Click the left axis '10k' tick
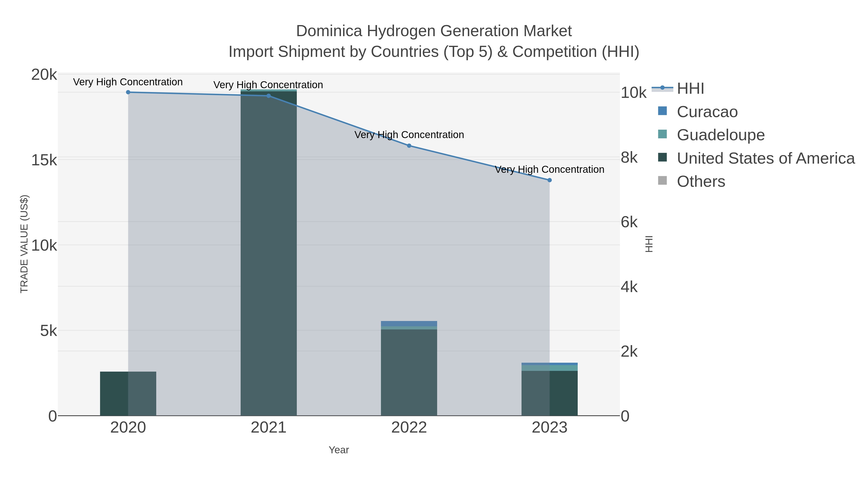Viewport: 868px width, 488px height. [44, 246]
